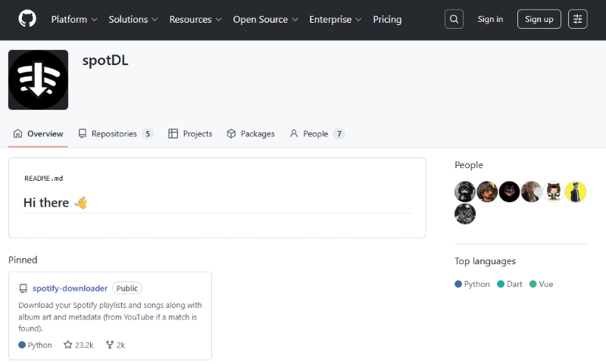Click the spotDL organization name heading

[105, 61]
